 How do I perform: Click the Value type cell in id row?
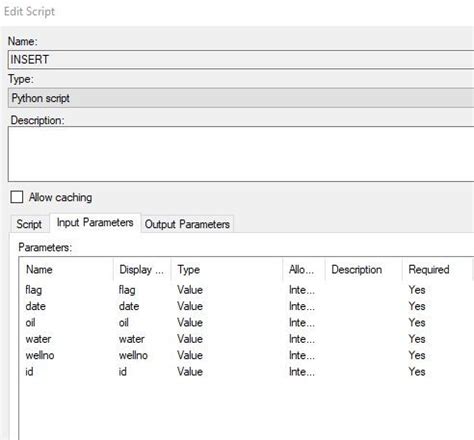pos(190,371)
